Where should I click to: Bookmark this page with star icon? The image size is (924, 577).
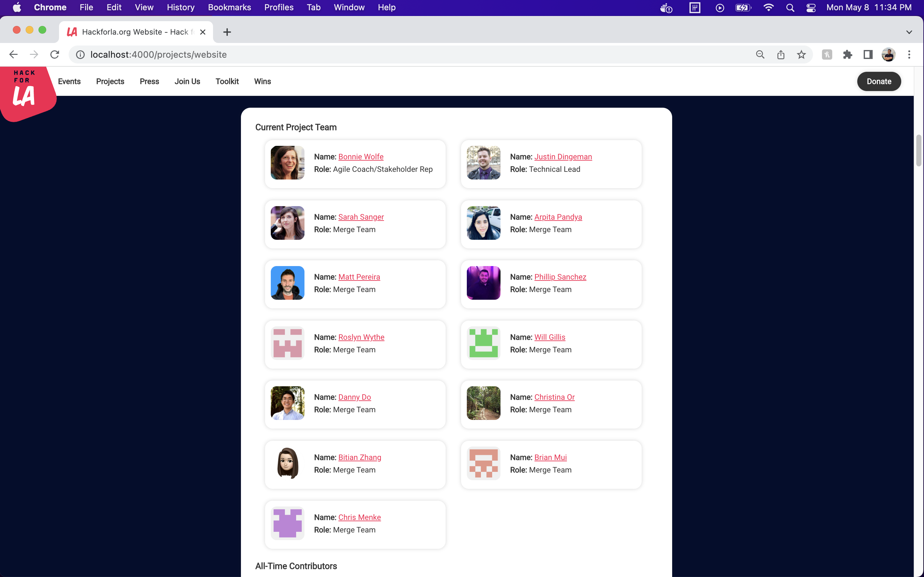(x=801, y=54)
